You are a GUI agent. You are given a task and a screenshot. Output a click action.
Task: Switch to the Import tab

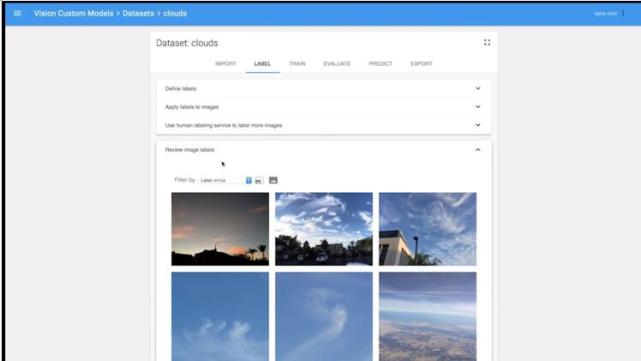pyautogui.click(x=225, y=64)
